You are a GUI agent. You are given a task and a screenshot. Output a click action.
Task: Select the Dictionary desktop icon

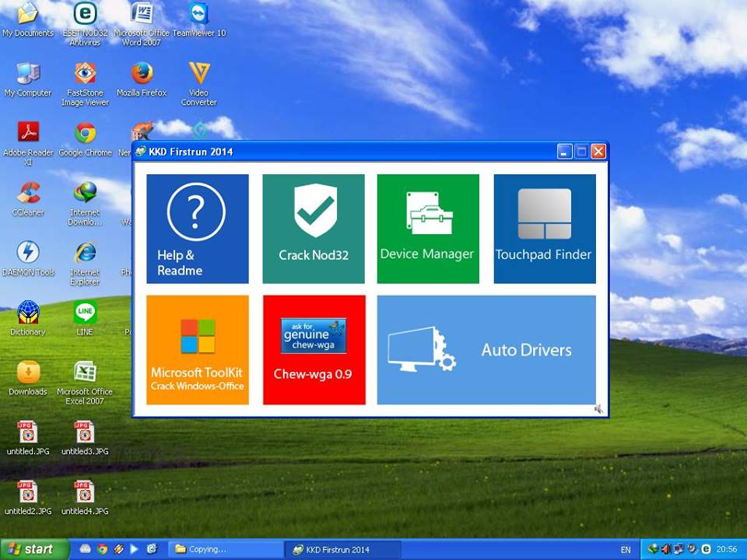(x=28, y=319)
